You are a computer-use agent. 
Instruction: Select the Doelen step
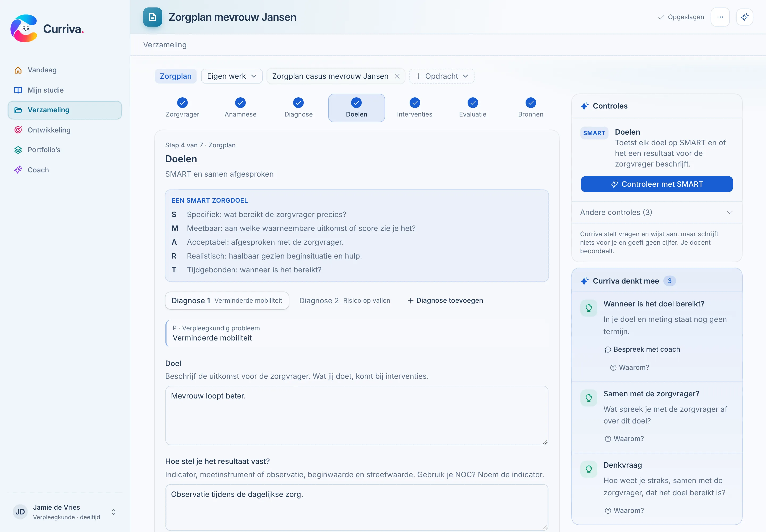tap(356, 108)
